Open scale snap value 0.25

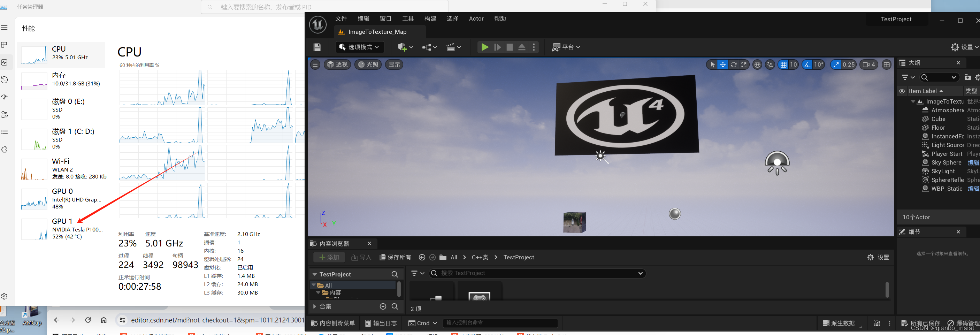(x=849, y=65)
